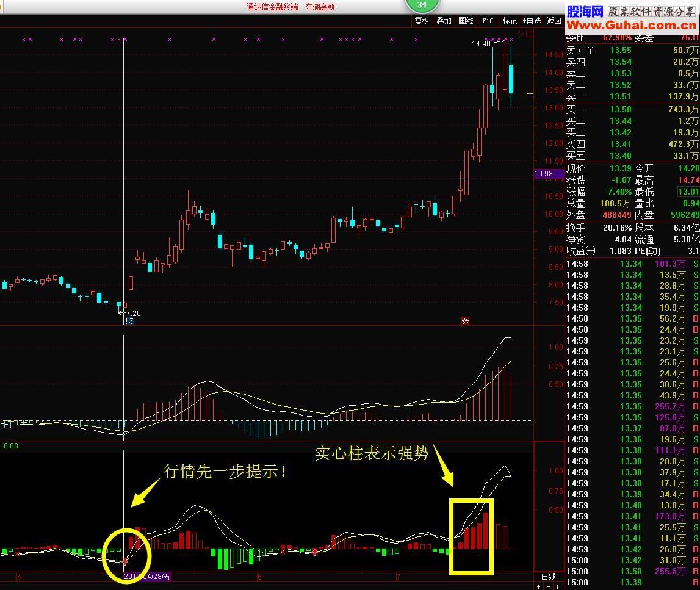Click the 收益(一) 1.083 value
Screen dimensions: 700x590
pyautogui.click(x=621, y=251)
